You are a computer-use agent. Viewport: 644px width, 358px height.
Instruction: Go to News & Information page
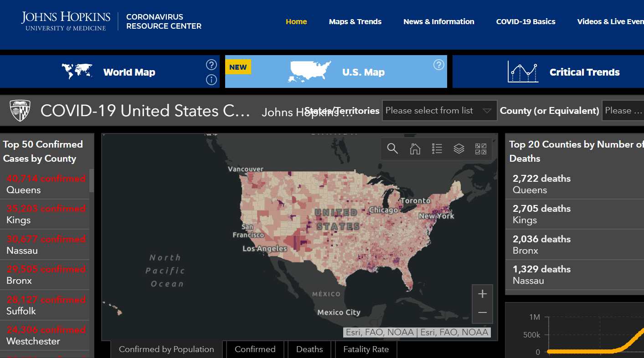(438, 21)
